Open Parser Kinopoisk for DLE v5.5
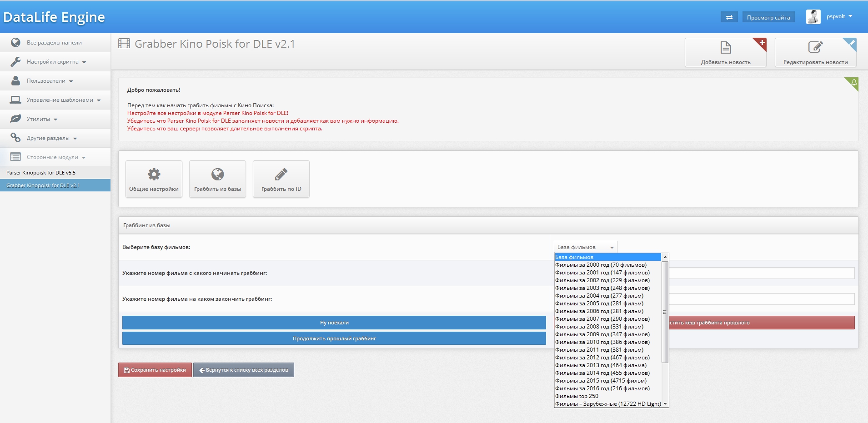The image size is (868, 423). tap(55, 173)
